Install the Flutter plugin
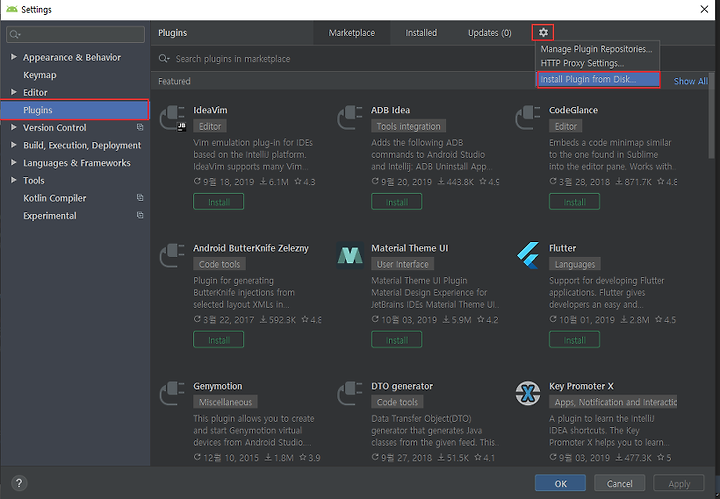 click(x=574, y=340)
